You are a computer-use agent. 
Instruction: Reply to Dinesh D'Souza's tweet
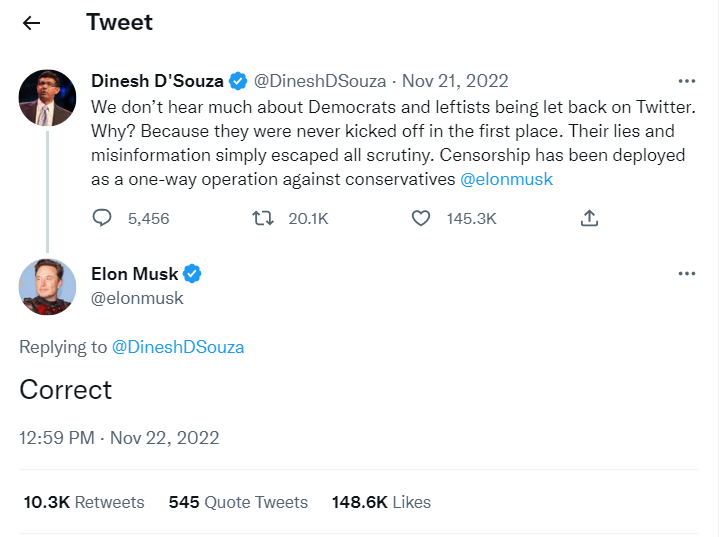pos(102,218)
